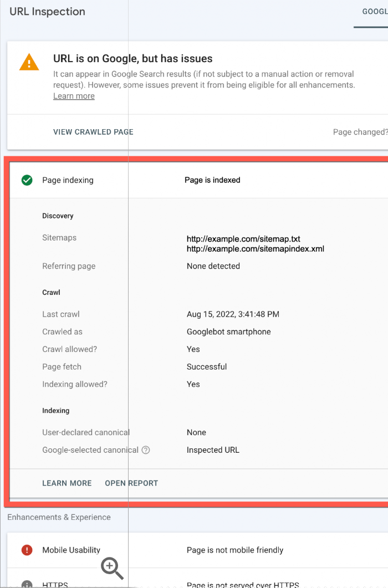
Task: Click the 'Yes' value for Indexing allowed
Action: click(193, 385)
